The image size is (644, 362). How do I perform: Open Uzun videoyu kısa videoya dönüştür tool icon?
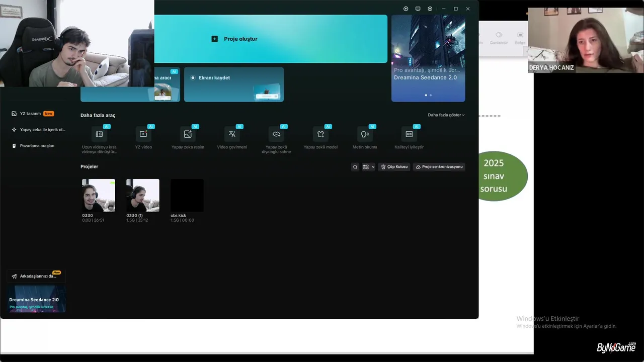[x=99, y=134]
